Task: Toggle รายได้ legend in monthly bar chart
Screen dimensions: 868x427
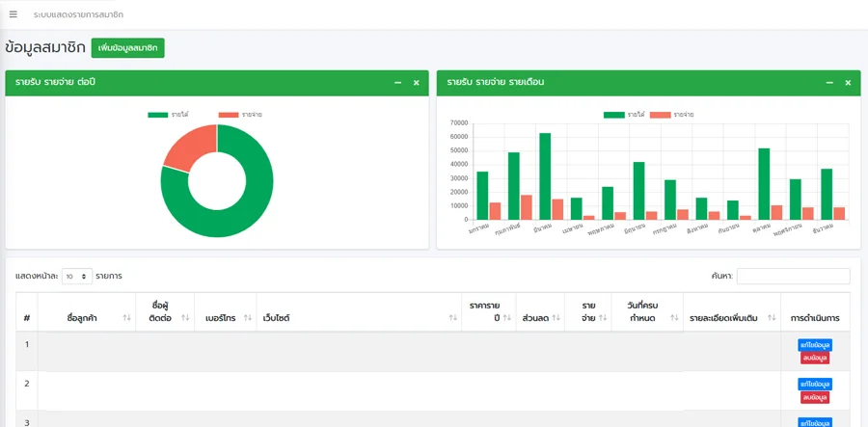Action: [x=624, y=115]
